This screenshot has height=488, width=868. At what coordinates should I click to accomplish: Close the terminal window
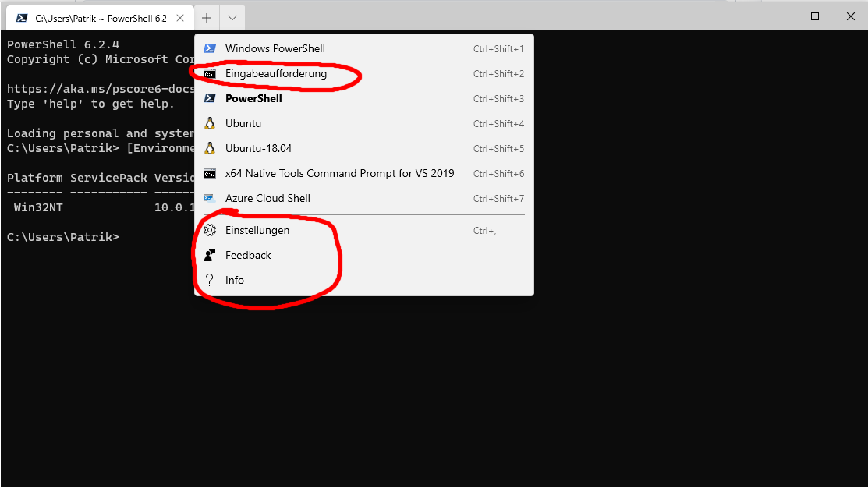[x=851, y=16]
